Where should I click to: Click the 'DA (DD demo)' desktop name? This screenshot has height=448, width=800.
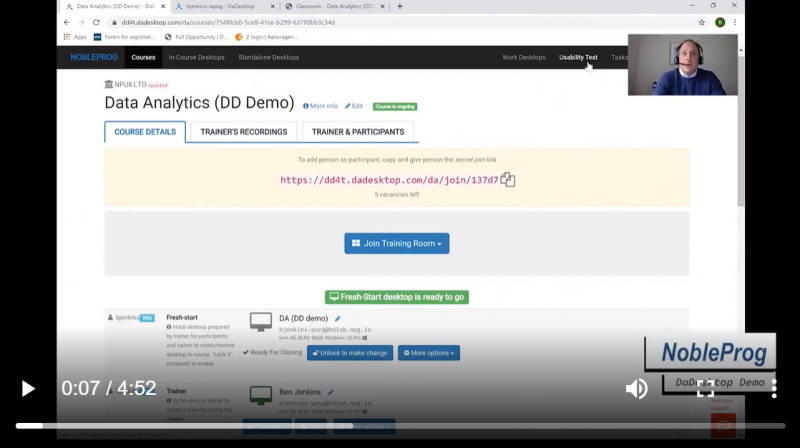tap(304, 318)
